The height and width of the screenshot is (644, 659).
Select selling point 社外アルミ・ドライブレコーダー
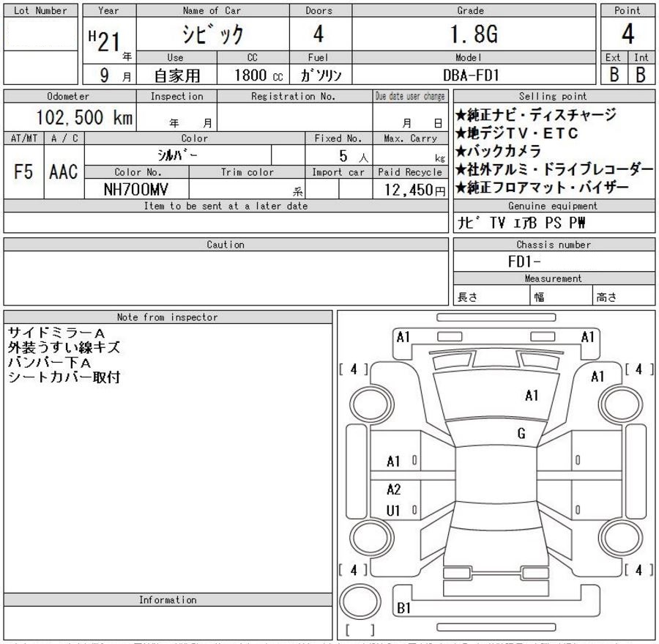(x=554, y=169)
